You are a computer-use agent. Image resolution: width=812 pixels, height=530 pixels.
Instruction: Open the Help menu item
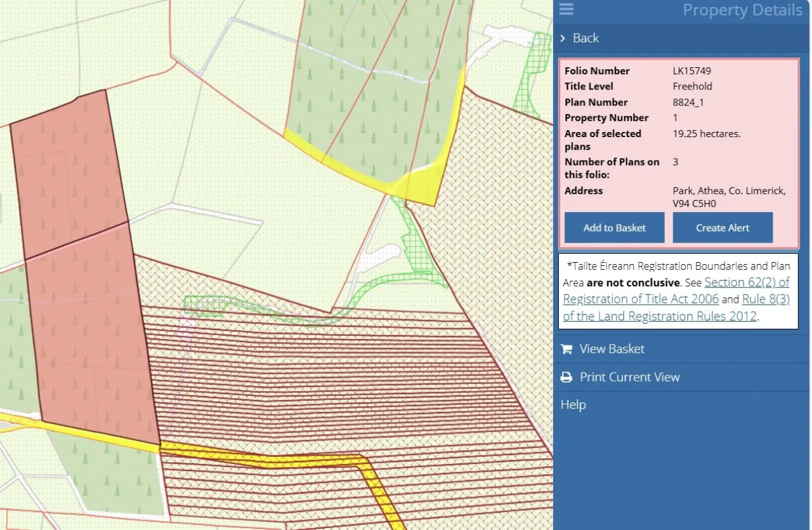573,405
